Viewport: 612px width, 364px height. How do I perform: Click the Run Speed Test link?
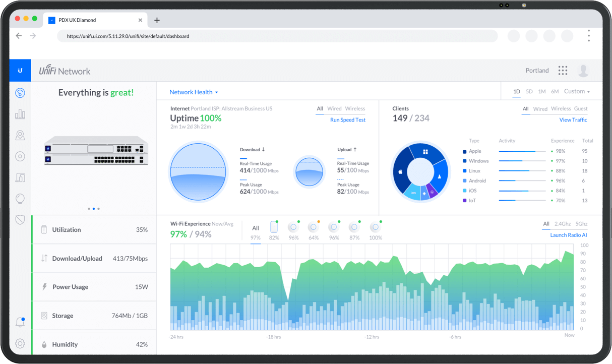pyautogui.click(x=347, y=120)
